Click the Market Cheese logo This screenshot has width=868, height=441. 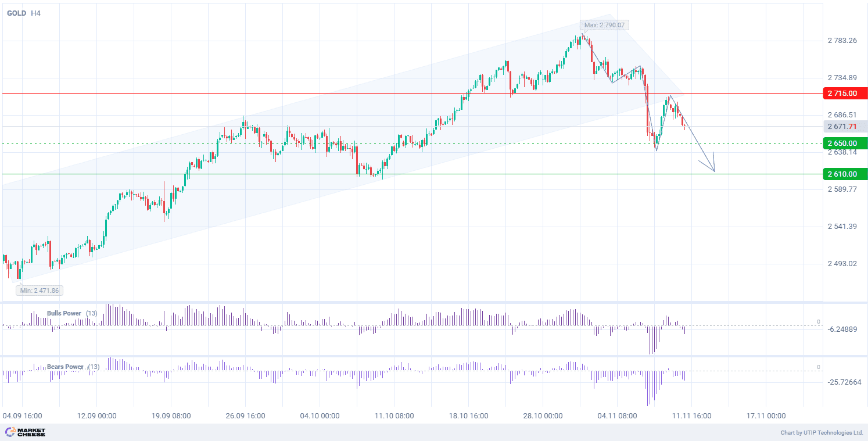[x=25, y=432]
